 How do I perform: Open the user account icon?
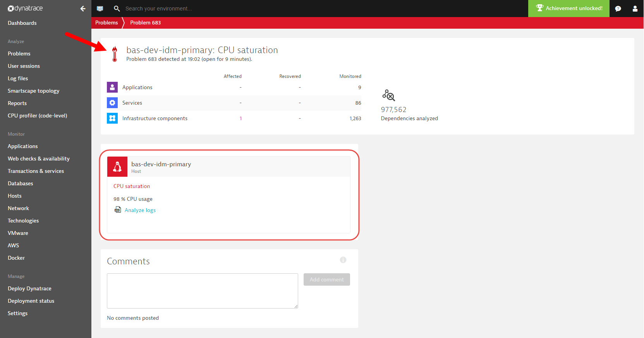tap(635, 9)
